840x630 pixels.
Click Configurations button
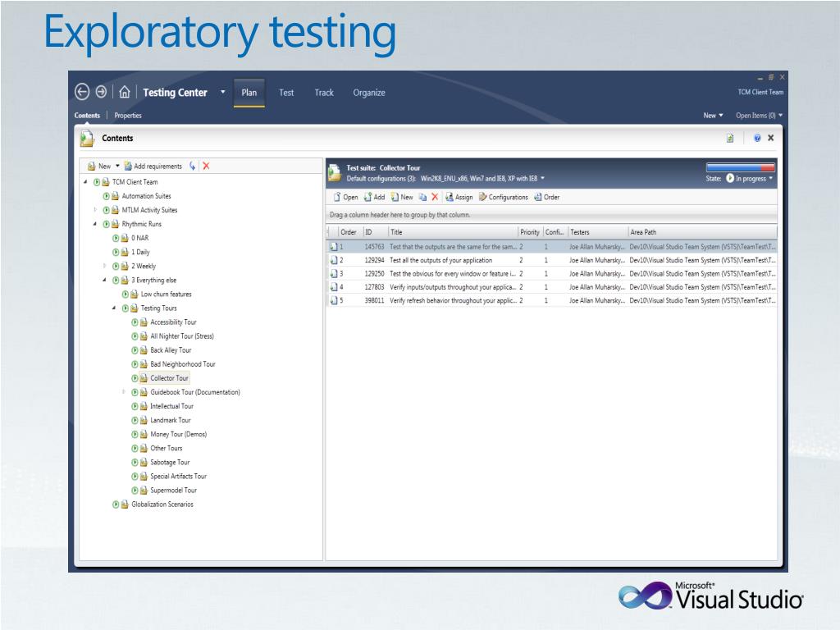504,197
